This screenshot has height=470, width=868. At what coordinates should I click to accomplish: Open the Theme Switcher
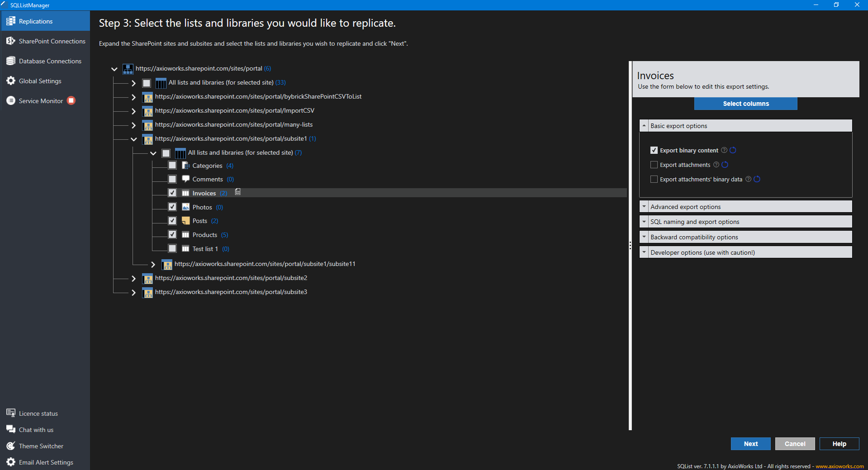[x=10, y=446]
